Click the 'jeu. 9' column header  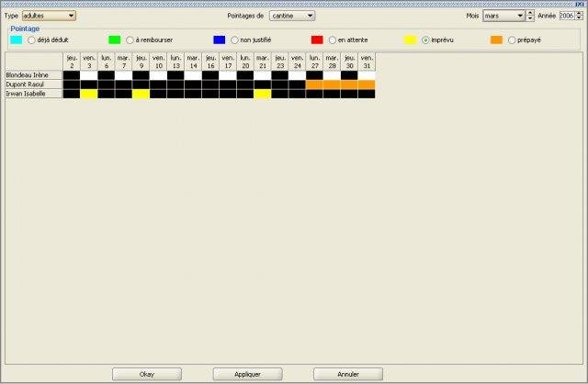[141, 62]
